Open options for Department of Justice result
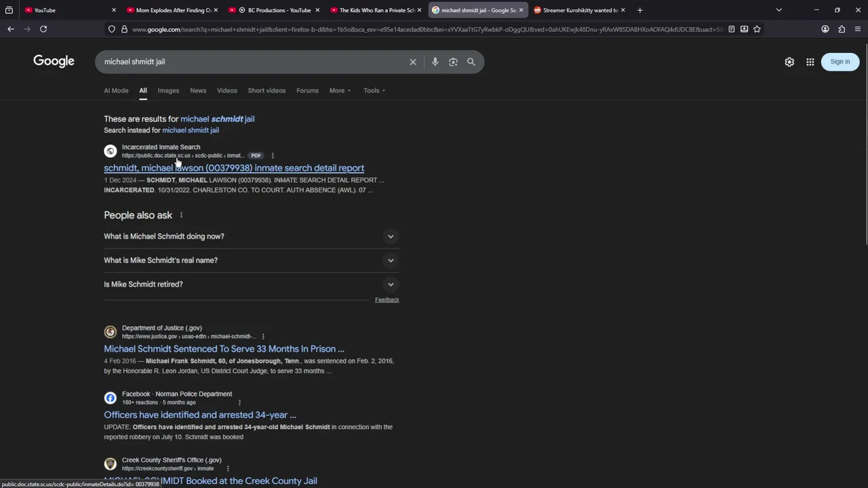This screenshot has width=868, height=488. [263, 337]
